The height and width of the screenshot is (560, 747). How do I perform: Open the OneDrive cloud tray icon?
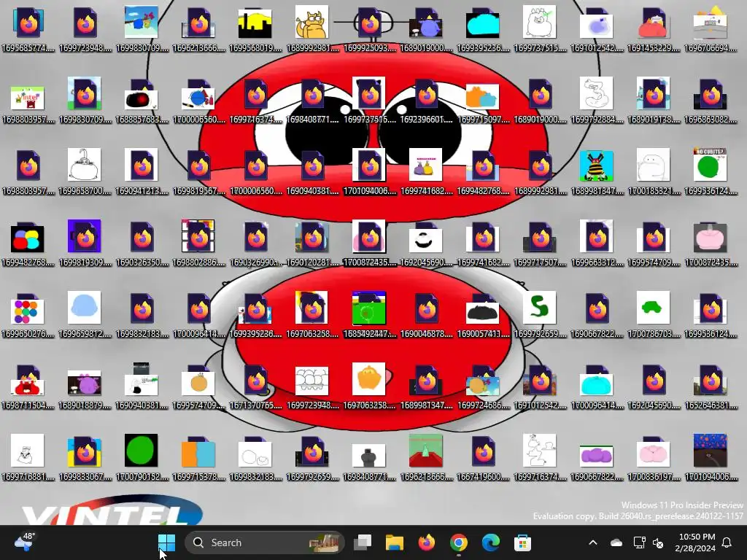(x=616, y=542)
